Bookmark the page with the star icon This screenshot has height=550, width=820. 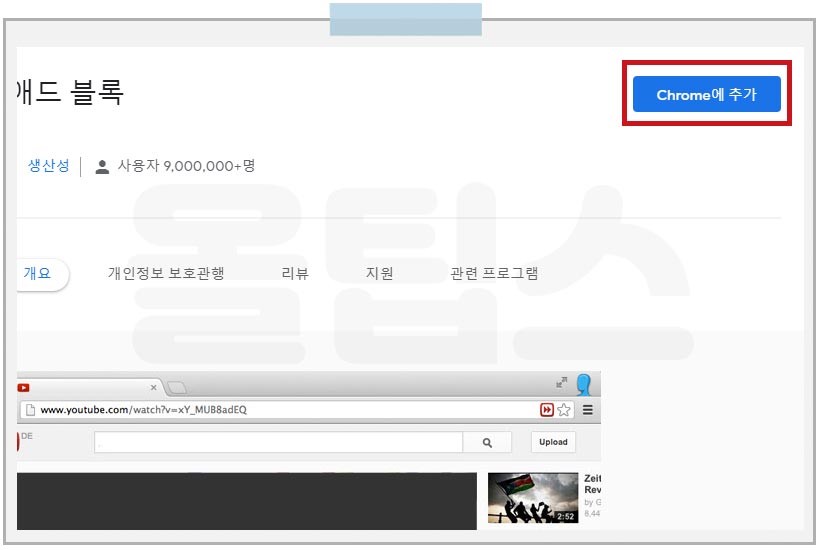click(563, 410)
